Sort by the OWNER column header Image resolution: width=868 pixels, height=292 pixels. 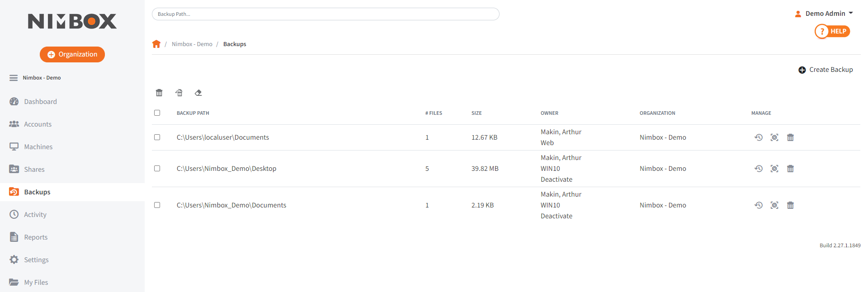549,113
